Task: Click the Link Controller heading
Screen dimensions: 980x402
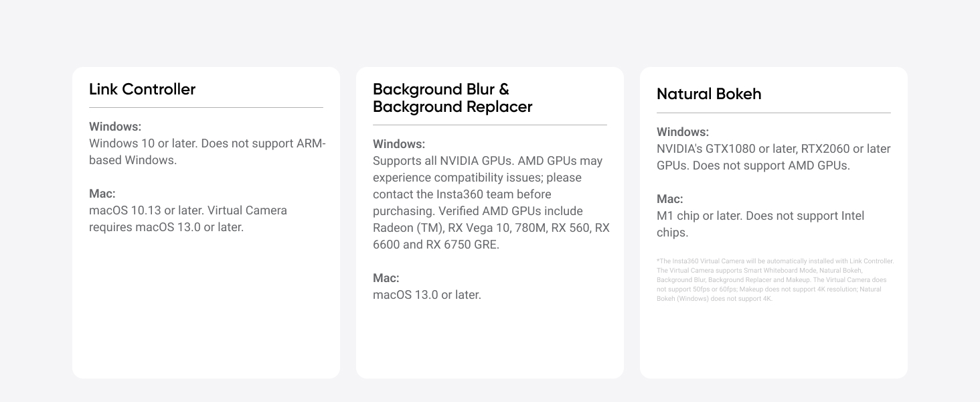Action: (142, 89)
